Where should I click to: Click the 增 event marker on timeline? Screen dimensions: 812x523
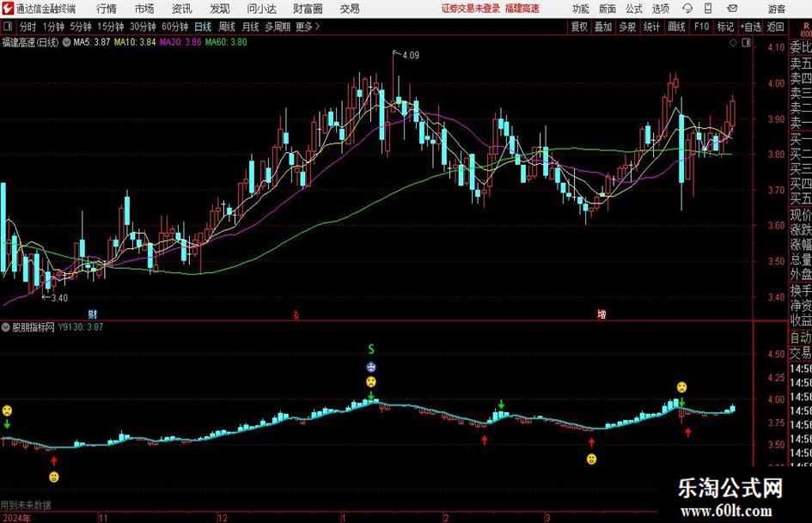coord(601,314)
